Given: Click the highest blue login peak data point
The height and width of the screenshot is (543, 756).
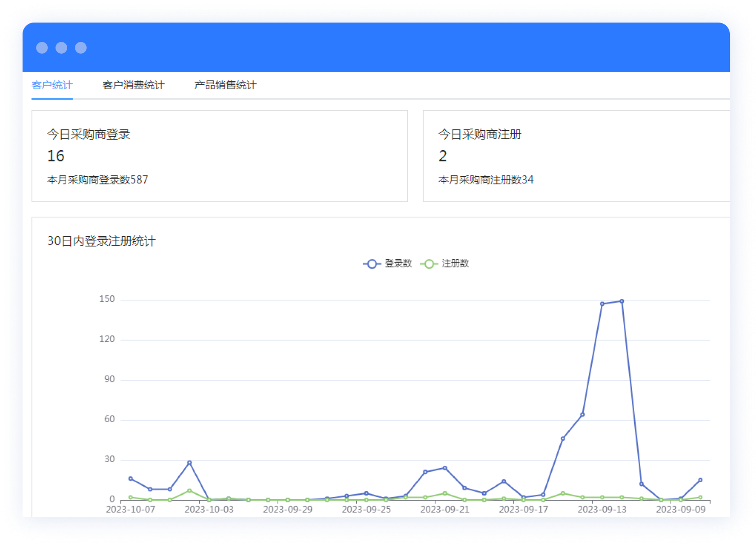Looking at the screenshot, I should tap(622, 301).
